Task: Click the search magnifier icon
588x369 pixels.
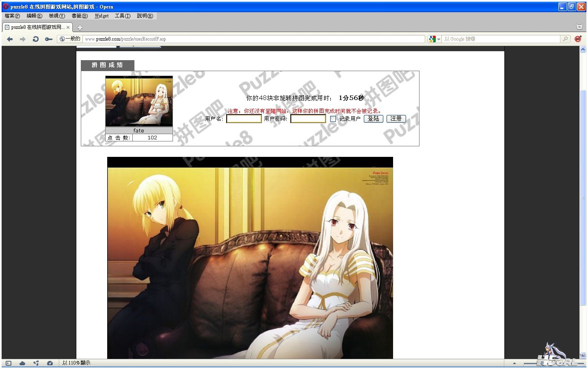Action: (x=565, y=39)
